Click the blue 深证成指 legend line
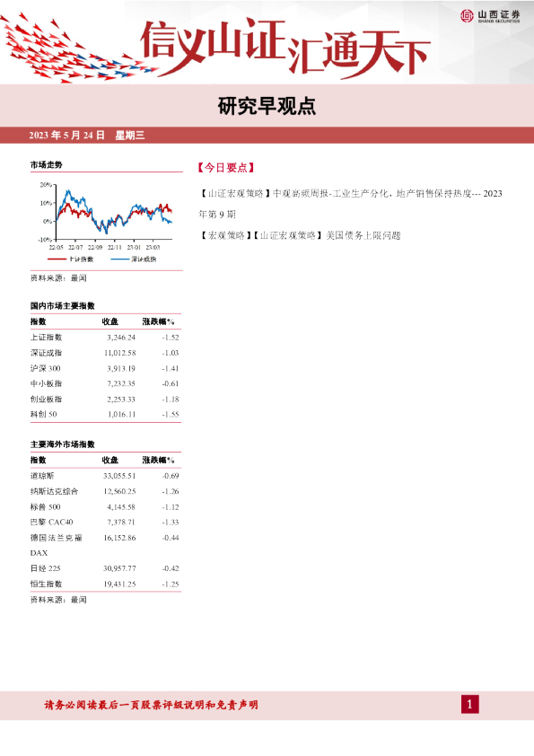Viewport: 534px width, 756px height. click(120, 259)
